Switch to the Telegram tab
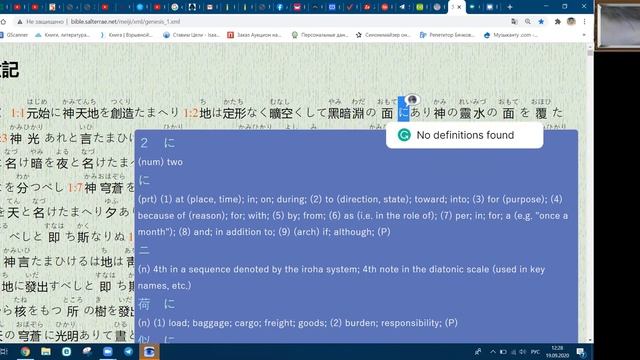The height and width of the screenshot is (360, 640). coord(402,7)
